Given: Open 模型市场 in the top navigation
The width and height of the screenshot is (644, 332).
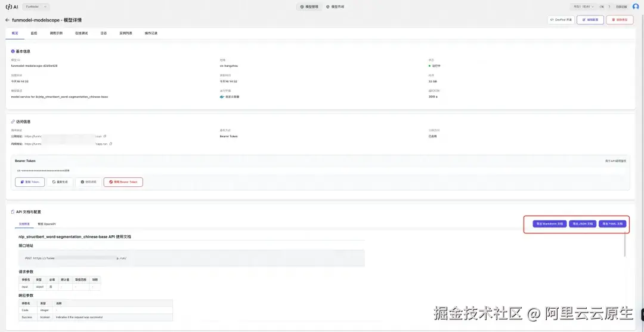Looking at the screenshot, I should tap(335, 7).
